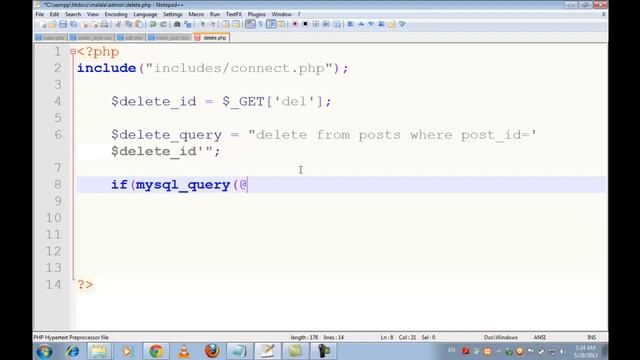Screen dimensions: 640x360
Task: Click the Save Recorded Macro icon
Action: [x=337, y=24]
